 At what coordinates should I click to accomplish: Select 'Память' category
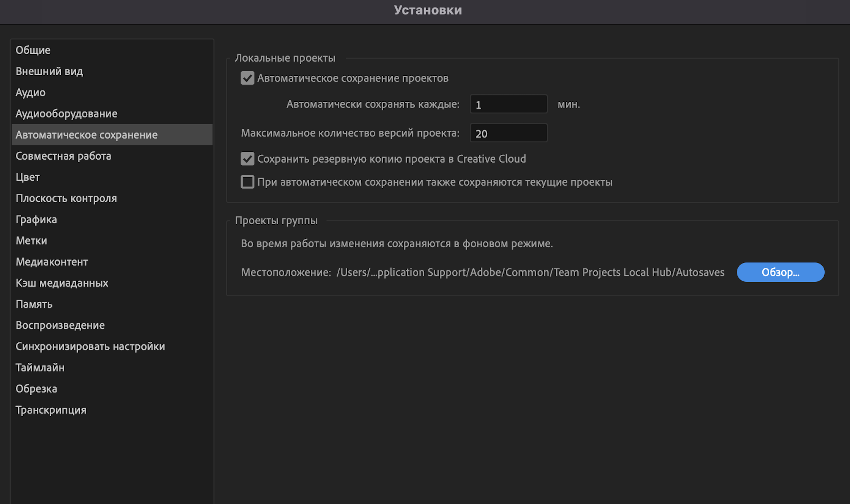pos(34,304)
